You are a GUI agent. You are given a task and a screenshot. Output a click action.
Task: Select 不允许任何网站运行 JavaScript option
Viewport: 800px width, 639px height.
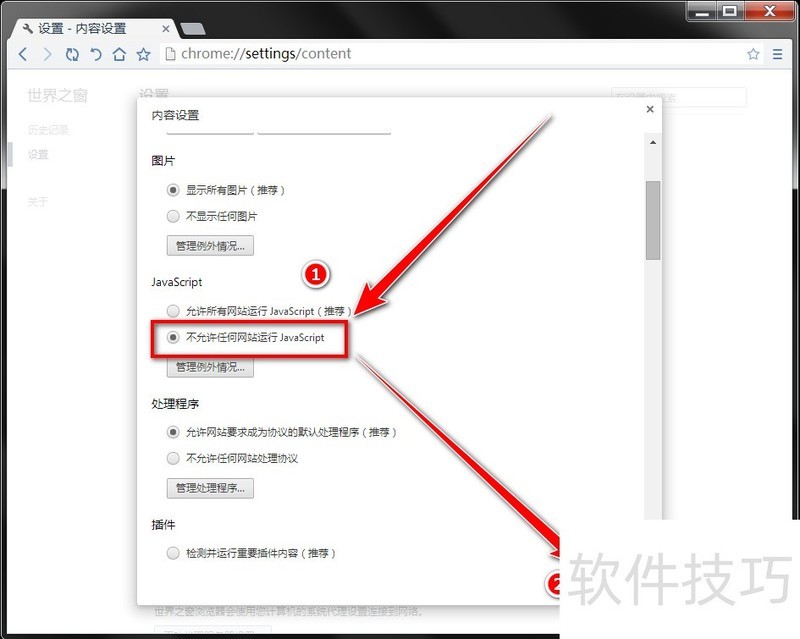173,338
